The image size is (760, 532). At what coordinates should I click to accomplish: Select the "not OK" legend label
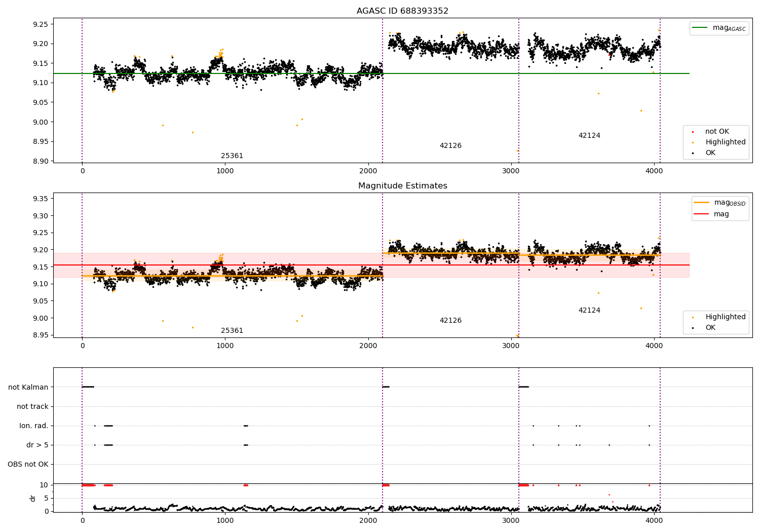click(717, 131)
